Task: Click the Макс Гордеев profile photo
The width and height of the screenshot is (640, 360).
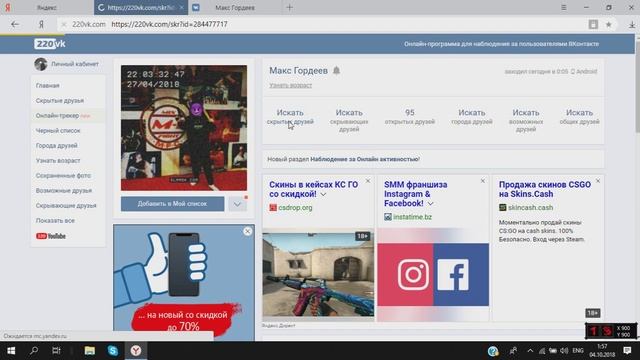Action: click(184, 128)
